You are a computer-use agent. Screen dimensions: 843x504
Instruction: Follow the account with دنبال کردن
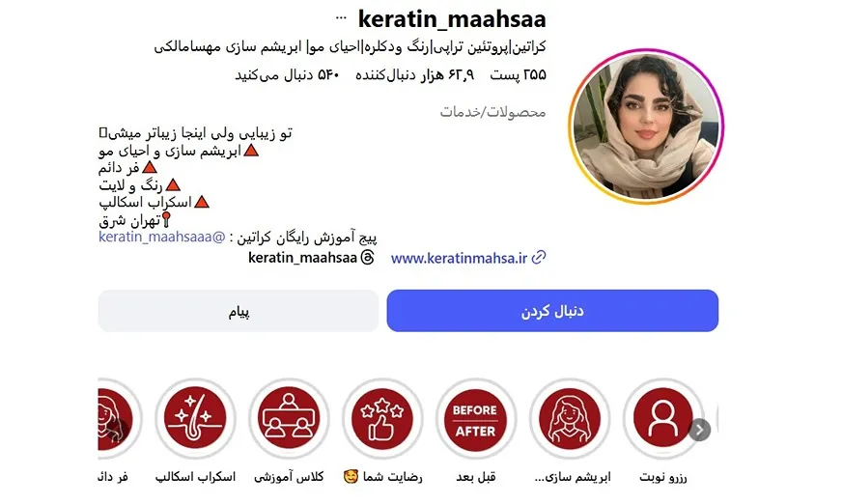552,311
